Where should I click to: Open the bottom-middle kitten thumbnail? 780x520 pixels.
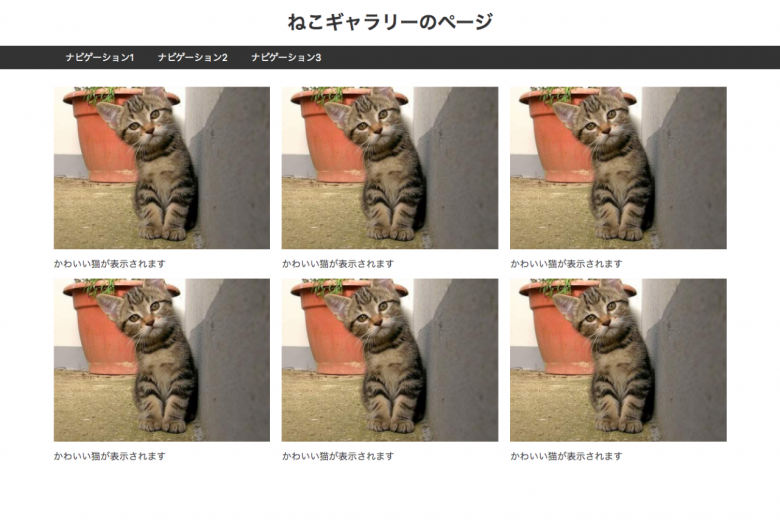point(390,360)
